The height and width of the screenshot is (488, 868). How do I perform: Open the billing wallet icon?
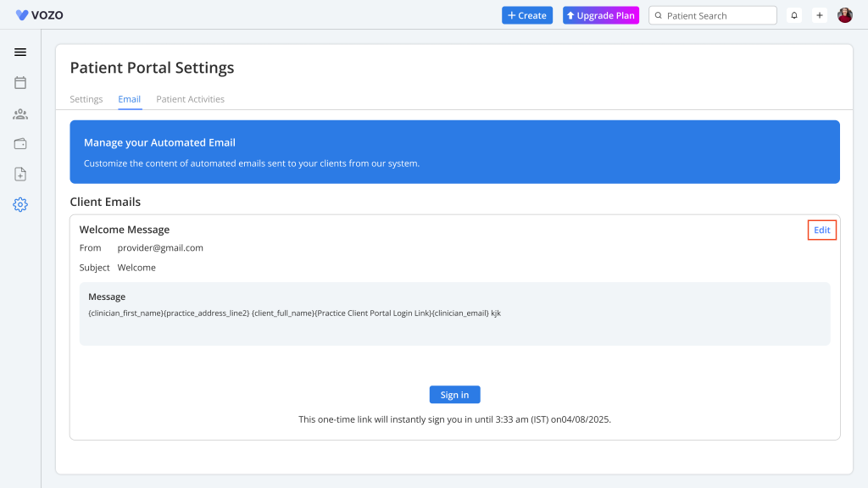click(20, 144)
